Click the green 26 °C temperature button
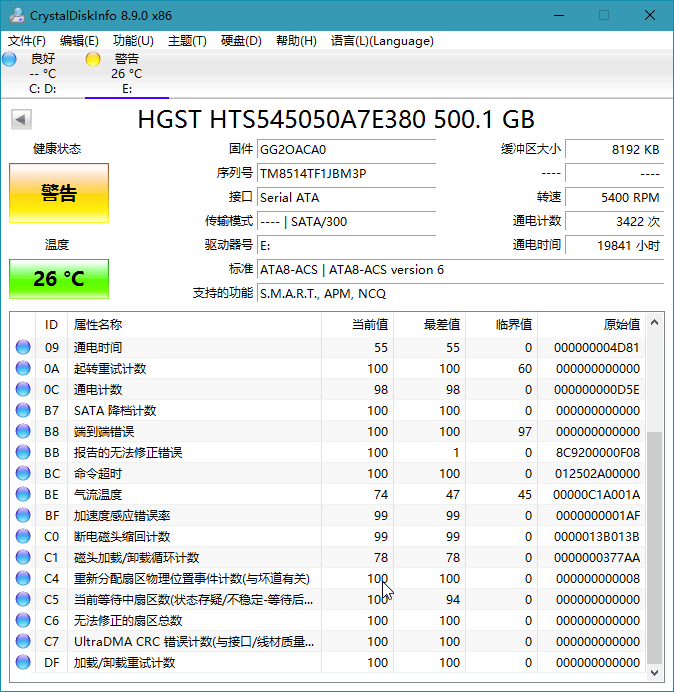Image resolution: width=674 pixels, height=692 pixels. click(59, 279)
